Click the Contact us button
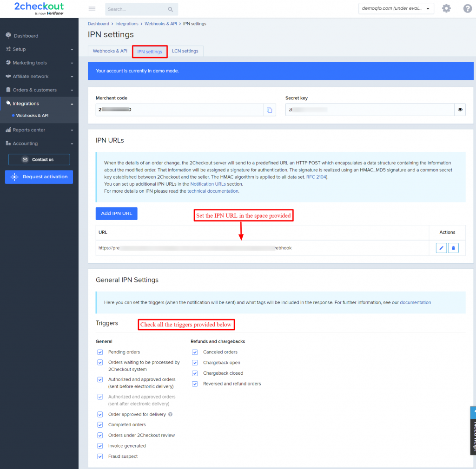The width and height of the screenshot is (476, 469). (39, 159)
